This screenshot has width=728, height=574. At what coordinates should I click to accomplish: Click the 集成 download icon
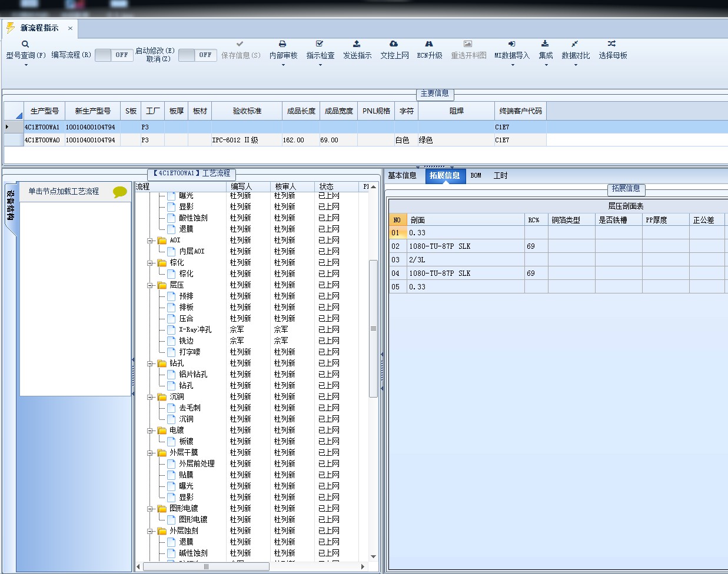point(545,44)
